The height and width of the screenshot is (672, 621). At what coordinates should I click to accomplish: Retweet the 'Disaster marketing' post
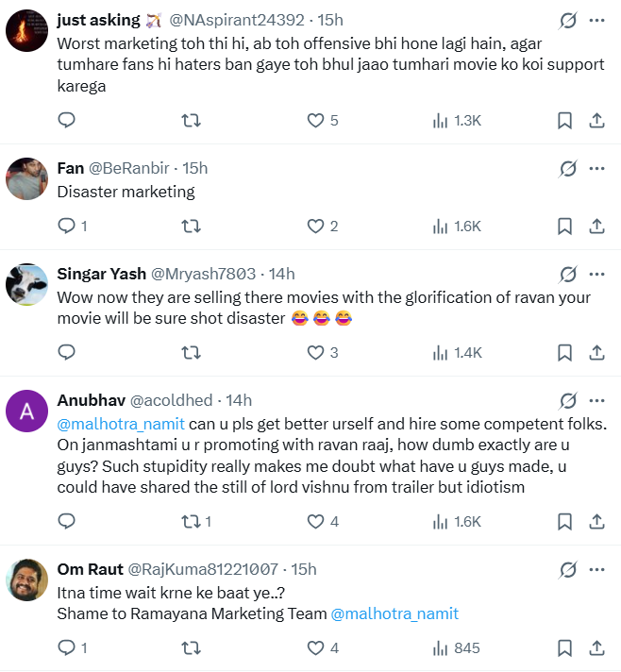click(192, 226)
